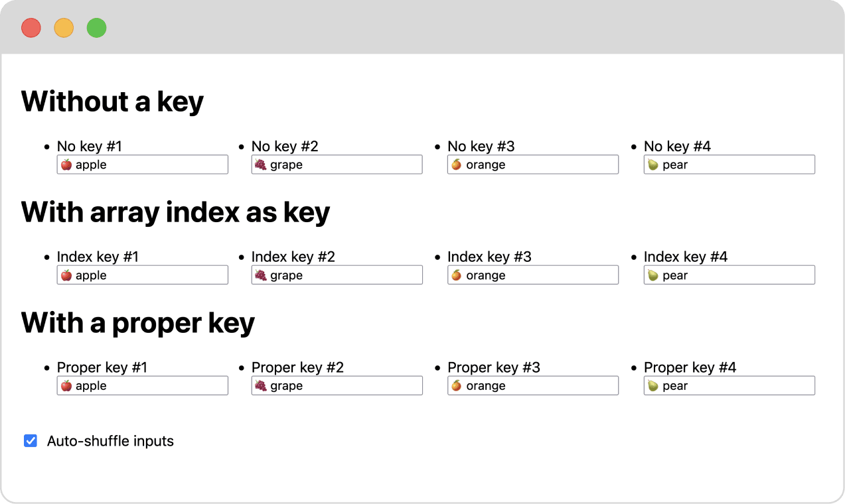Focus the apple input under Proper key #1
This screenshot has height=504, width=845.
(x=142, y=386)
